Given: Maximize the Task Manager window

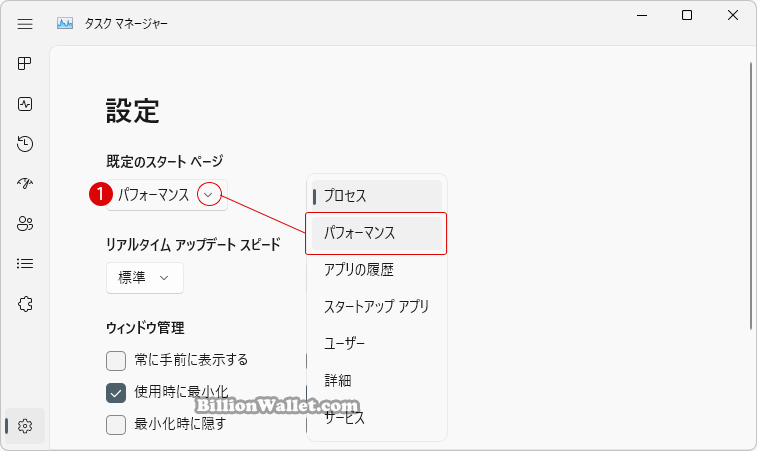Looking at the screenshot, I should pyautogui.click(x=687, y=15).
